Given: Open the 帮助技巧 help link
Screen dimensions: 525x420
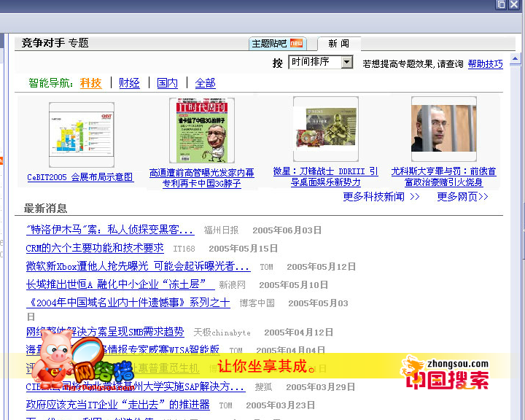Looking at the screenshot, I should pyautogui.click(x=485, y=63).
